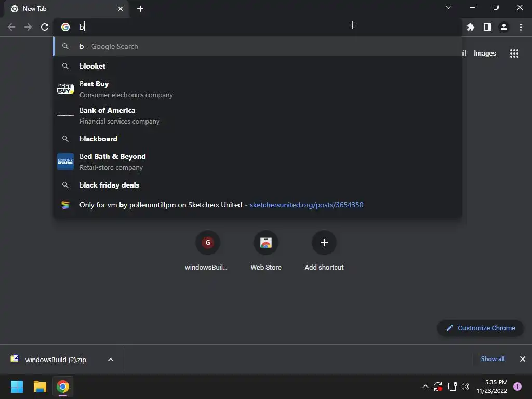532x399 pixels.
Task: Click the Google icon in address bar
Action: tap(65, 27)
